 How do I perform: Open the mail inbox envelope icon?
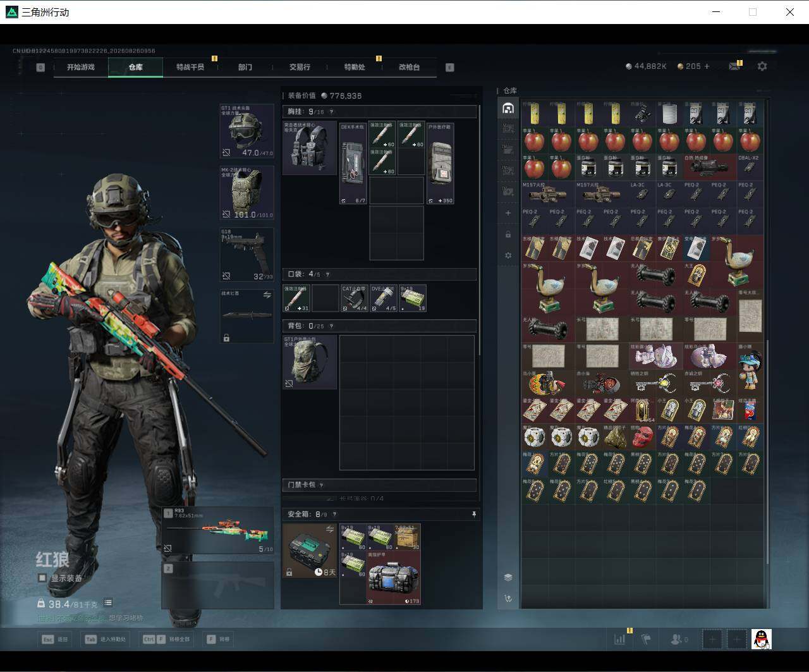pos(734,66)
